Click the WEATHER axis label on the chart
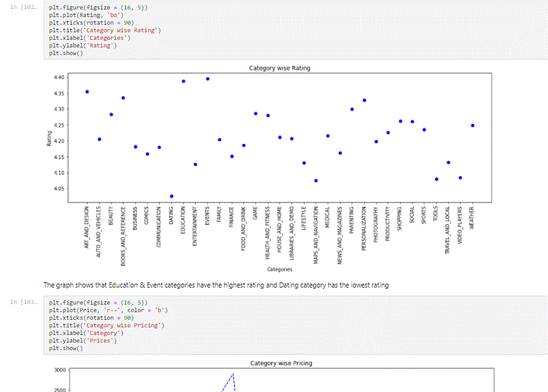The image size is (548, 392). 471,216
